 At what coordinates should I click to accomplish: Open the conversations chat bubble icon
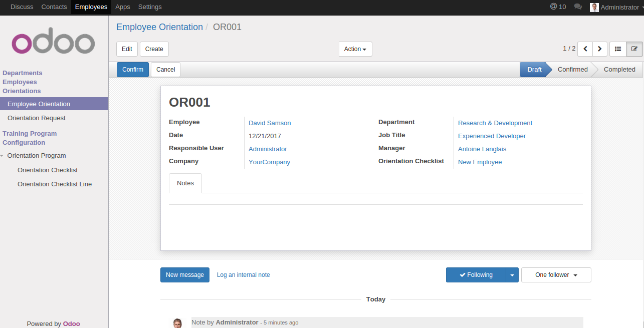[578, 7]
